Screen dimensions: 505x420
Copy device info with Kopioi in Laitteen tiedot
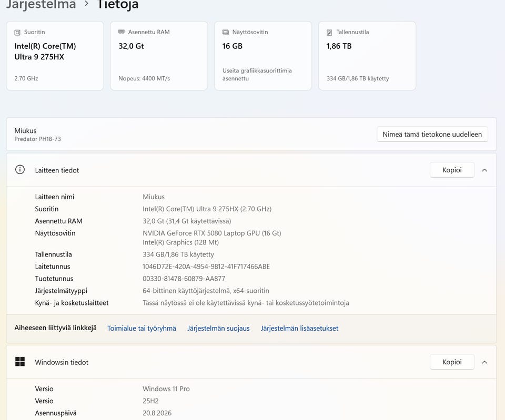(452, 170)
